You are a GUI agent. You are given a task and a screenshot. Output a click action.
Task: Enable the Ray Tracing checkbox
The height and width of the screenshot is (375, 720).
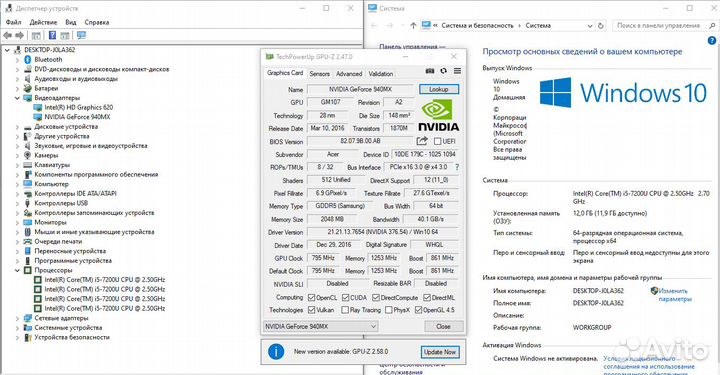click(345, 310)
